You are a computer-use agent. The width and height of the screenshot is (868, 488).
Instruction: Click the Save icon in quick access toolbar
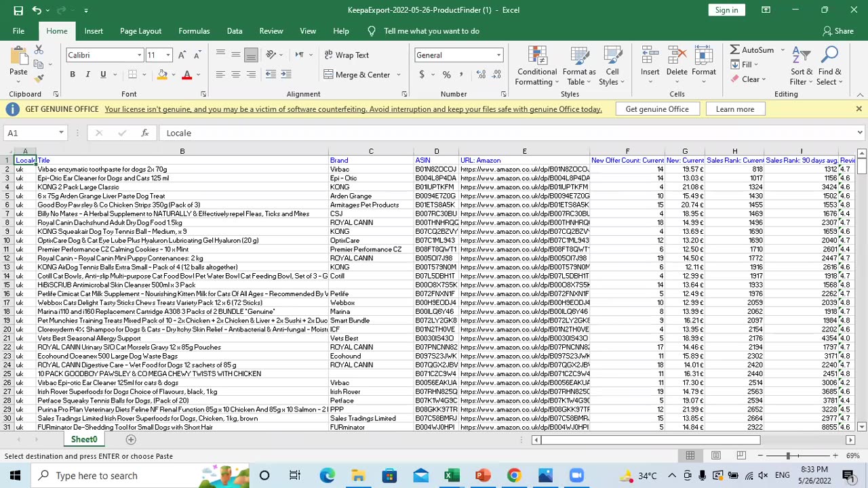(x=18, y=10)
